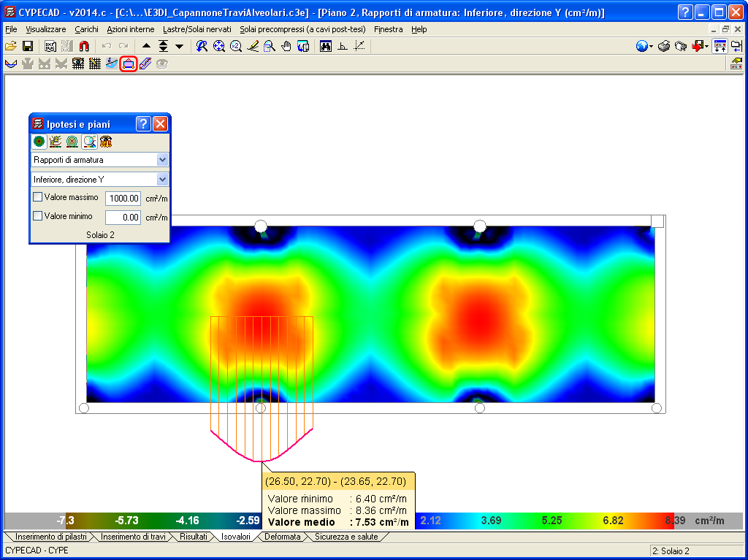Go down one floor with down arrow
Viewport: 748px width, 560px height.
180,46
